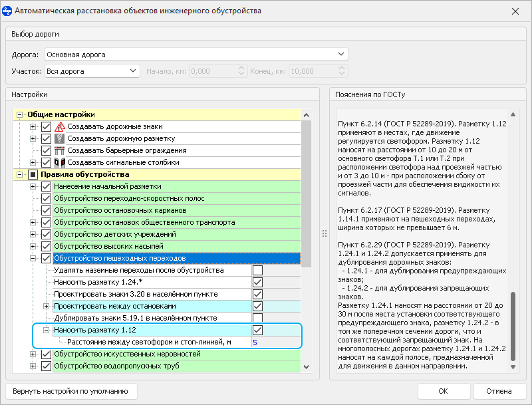Collapse the 'Общие настройки' group
The height and width of the screenshot is (405, 532).
pyautogui.click(x=19, y=114)
